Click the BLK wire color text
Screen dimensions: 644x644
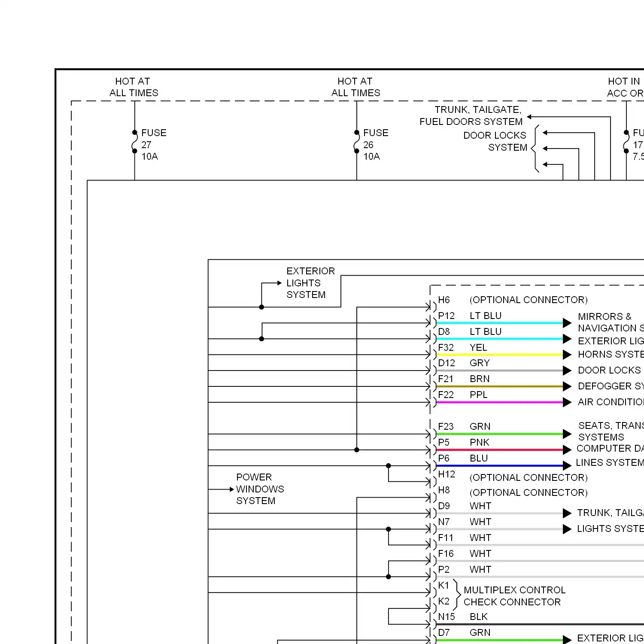point(479,617)
